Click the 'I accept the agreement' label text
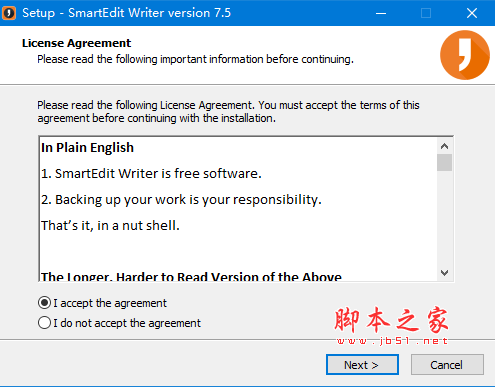Screen dimensions: 495x387 click(x=110, y=303)
